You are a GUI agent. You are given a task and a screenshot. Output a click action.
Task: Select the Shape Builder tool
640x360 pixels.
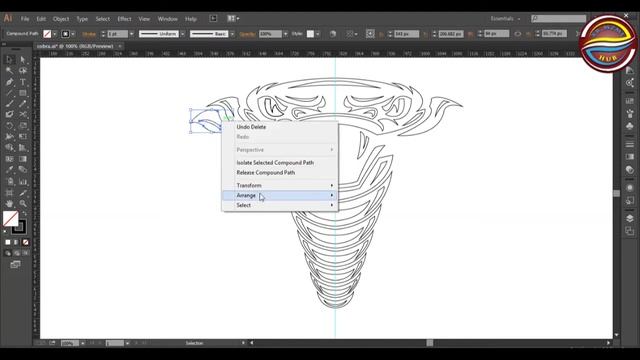(9, 148)
